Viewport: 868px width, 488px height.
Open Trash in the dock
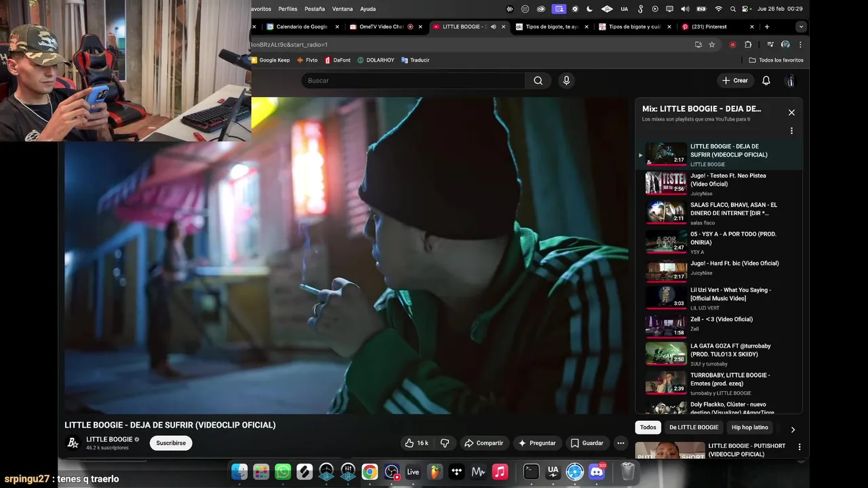tap(628, 472)
